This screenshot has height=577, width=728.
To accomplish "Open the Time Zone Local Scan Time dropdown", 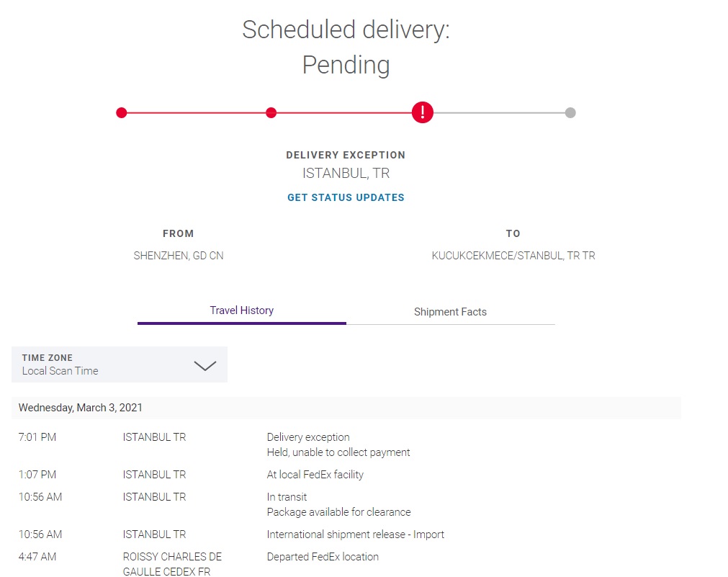I will pos(120,364).
